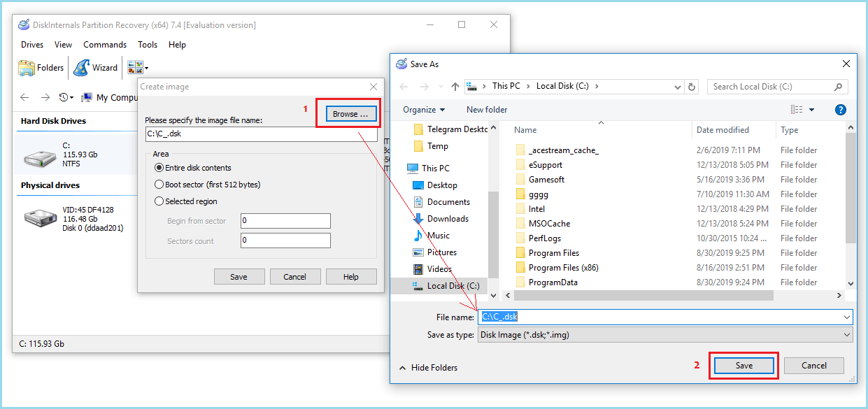
Task: Click the Browse button
Action: tap(350, 114)
